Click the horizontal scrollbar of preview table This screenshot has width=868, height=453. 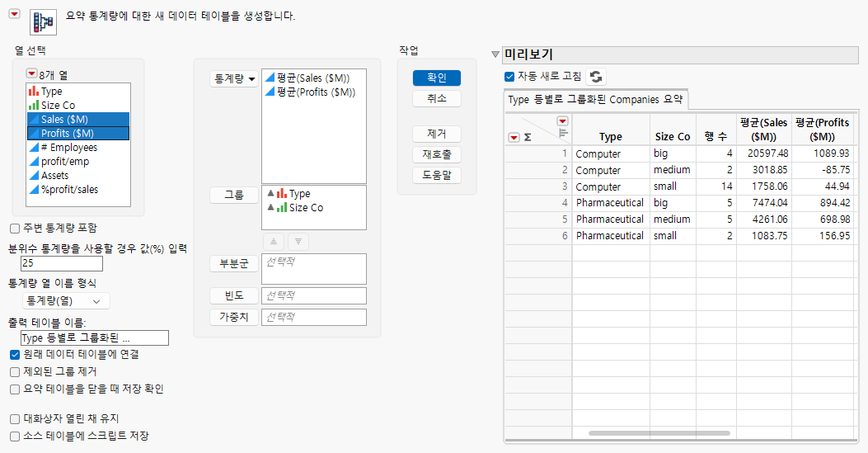[659, 433]
